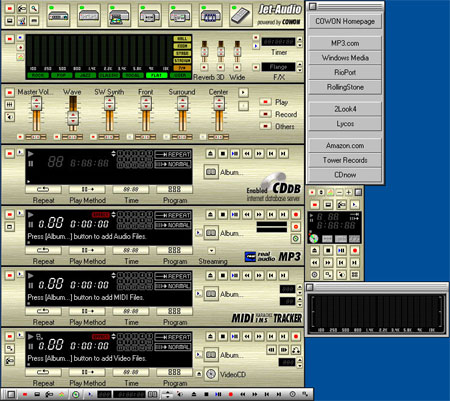450x401 pixels.
Task: Click record button in bottom toolbar
Action: tap(230, 394)
